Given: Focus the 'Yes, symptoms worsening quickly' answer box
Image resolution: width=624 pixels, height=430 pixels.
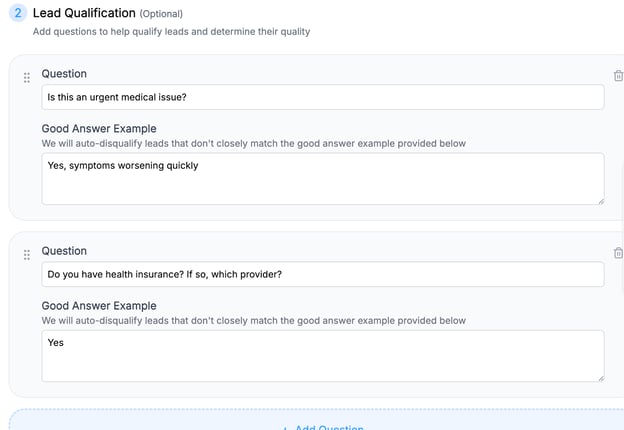Looking at the screenshot, I should click(322, 179).
